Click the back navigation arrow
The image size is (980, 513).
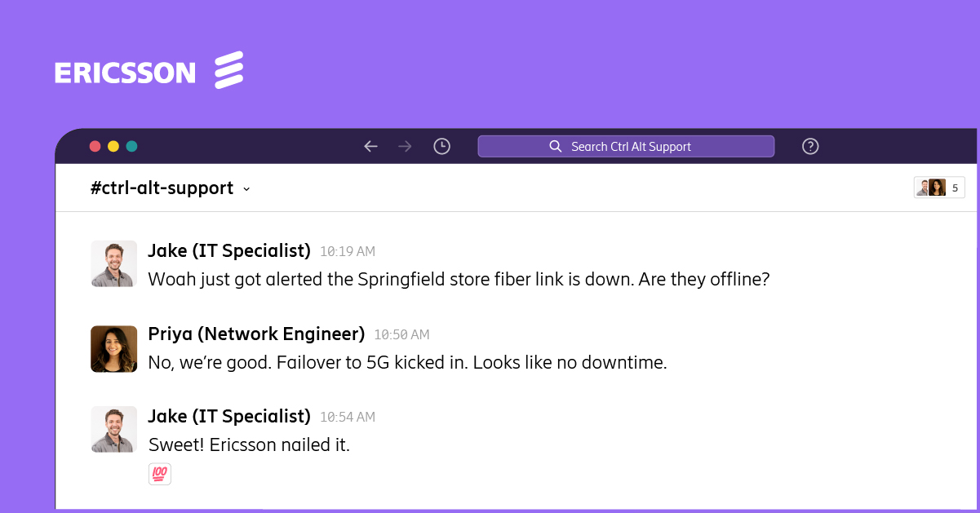tap(370, 147)
